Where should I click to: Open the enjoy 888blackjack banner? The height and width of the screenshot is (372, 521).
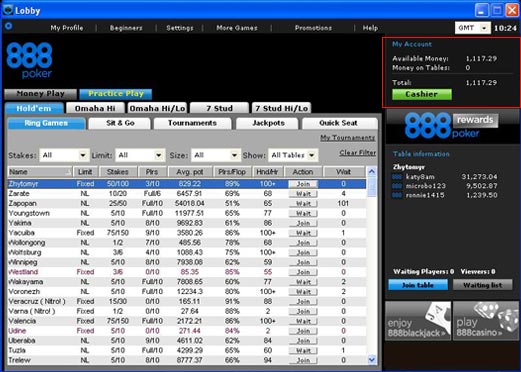(x=418, y=321)
